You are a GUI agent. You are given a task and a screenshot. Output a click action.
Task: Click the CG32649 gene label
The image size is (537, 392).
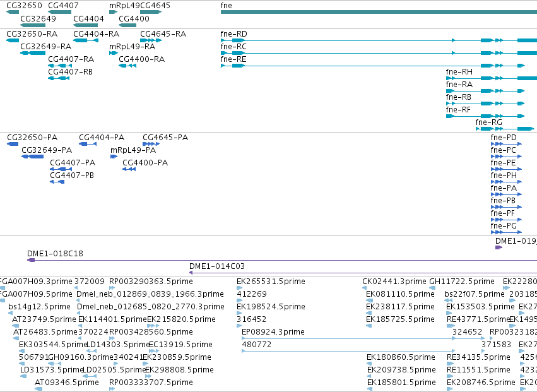(38, 18)
